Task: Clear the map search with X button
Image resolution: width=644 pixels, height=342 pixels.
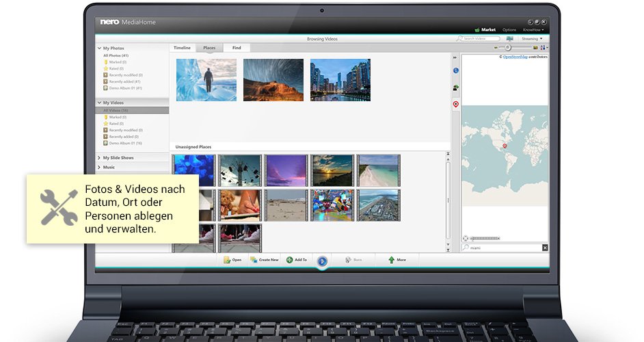Action: (545, 248)
